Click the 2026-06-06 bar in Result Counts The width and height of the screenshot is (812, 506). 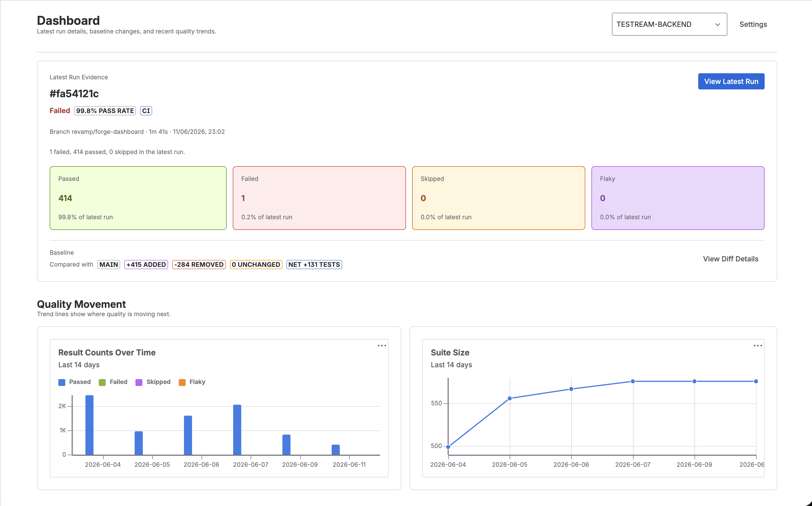(188, 435)
